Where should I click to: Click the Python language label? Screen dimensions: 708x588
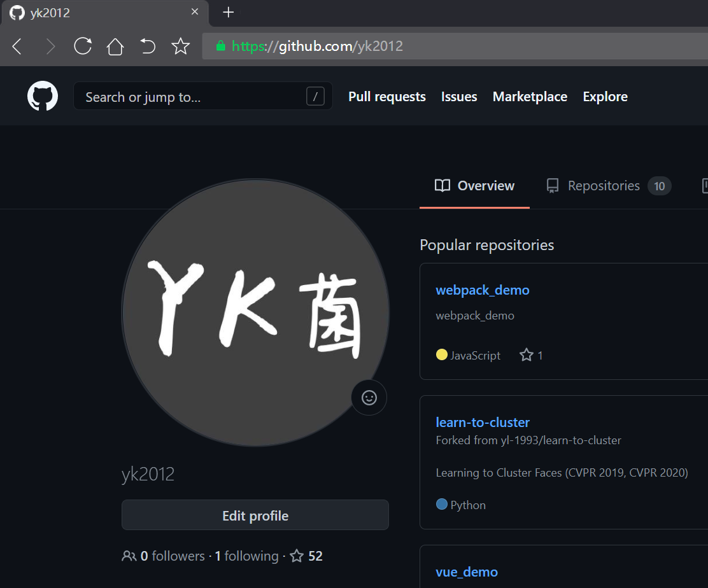coord(468,505)
